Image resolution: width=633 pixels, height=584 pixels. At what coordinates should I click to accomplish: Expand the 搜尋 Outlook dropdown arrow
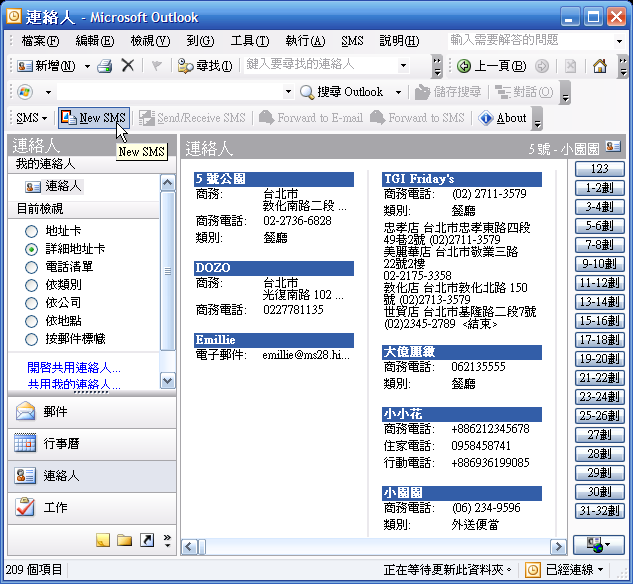pos(398,92)
